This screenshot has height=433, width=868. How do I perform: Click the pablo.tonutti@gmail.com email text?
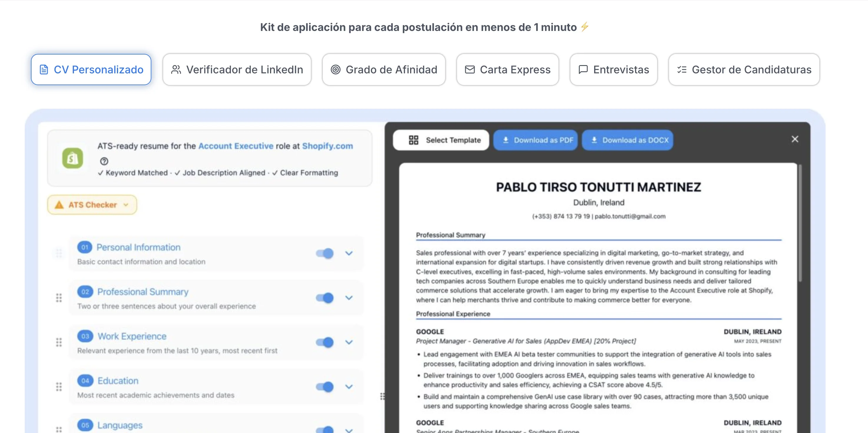(630, 216)
